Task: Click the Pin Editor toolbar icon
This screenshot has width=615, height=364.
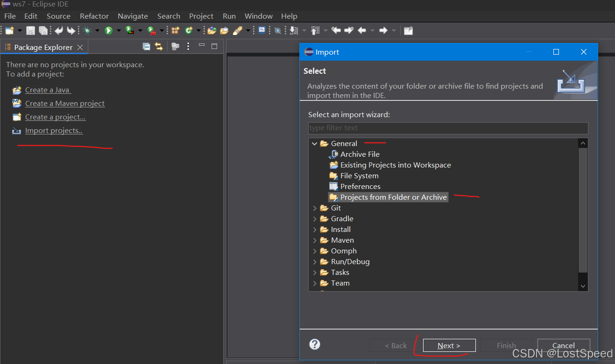Action: [408, 30]
